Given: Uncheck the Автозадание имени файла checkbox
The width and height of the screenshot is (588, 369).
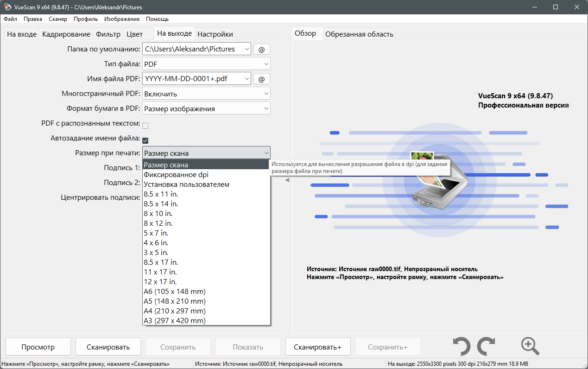Looking at the screenshot, I should 145,140.
